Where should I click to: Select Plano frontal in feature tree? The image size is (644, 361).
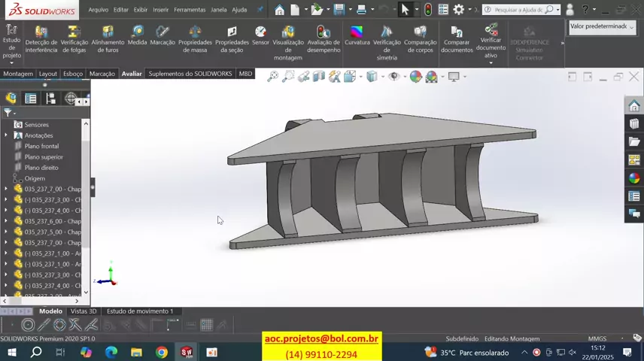(x=41, y=146)
